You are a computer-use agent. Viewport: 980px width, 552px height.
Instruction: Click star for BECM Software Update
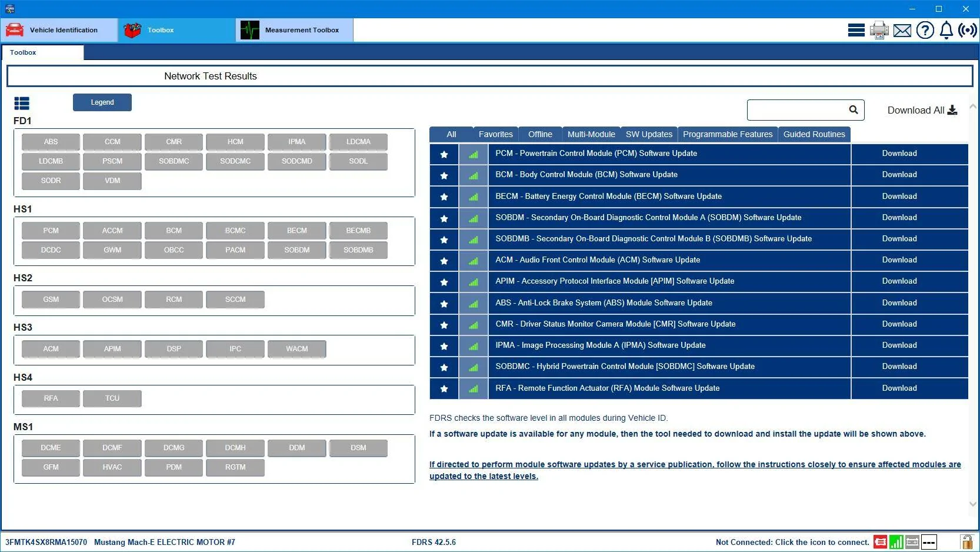tap(444, 197)
